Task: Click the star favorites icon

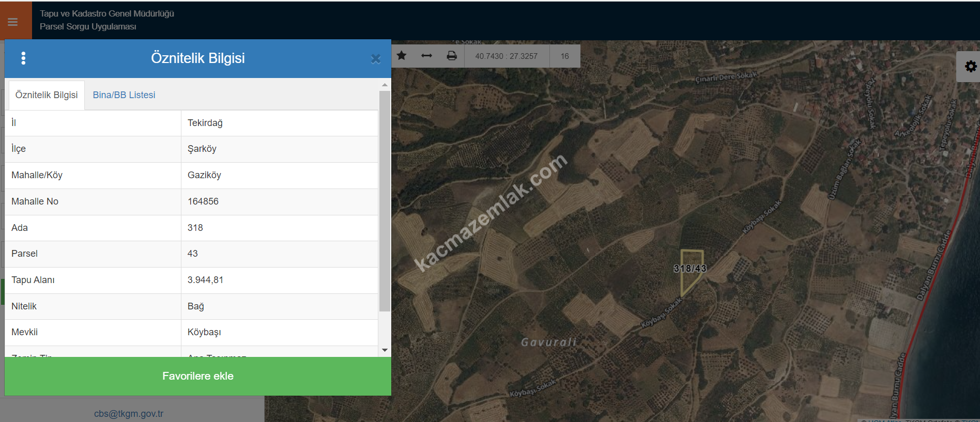Action: point(402,56)
